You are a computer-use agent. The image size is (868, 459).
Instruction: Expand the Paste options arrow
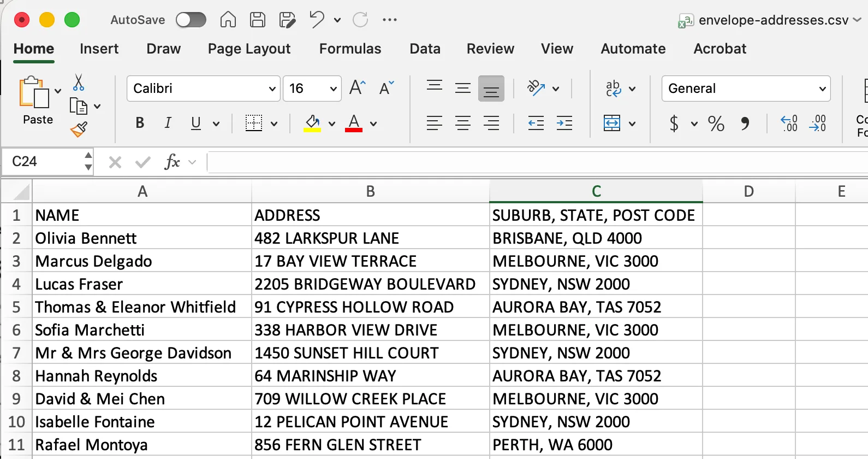point(58,91)
